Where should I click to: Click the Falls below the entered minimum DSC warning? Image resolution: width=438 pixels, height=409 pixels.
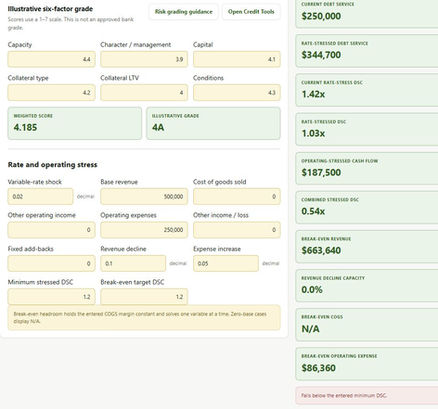tap(367, 396)
